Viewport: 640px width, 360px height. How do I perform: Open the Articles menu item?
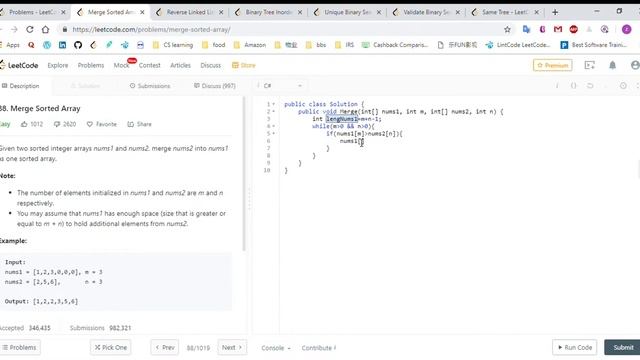[180, 65]
